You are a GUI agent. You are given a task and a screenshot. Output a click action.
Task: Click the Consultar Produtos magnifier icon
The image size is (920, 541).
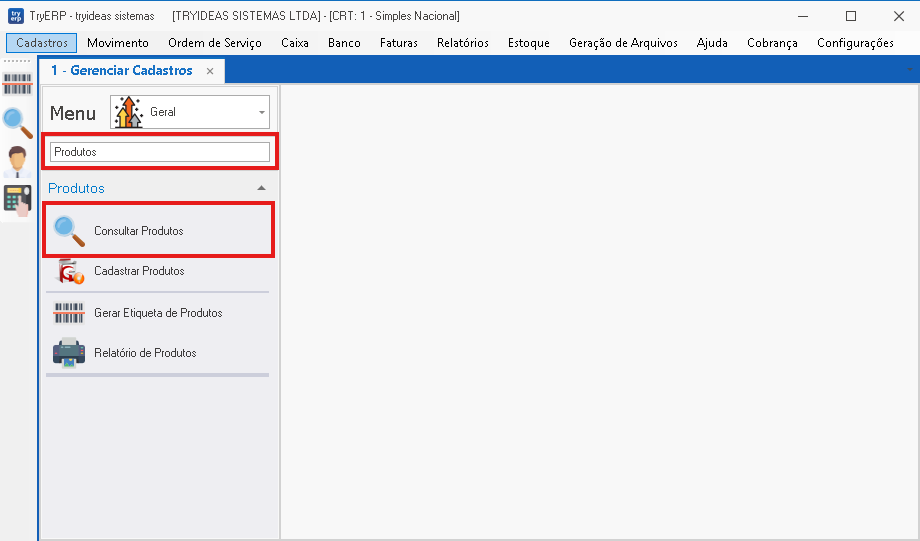click(69, 231)
